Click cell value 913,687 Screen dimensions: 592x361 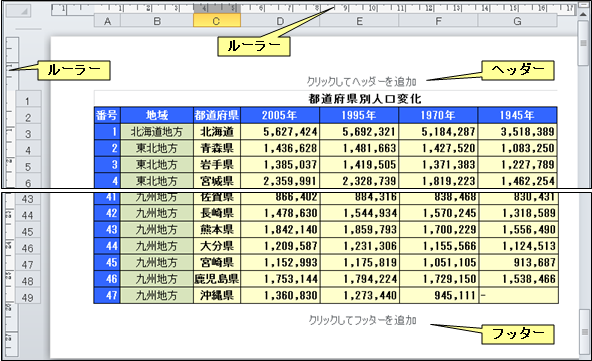tap(518, 262)
